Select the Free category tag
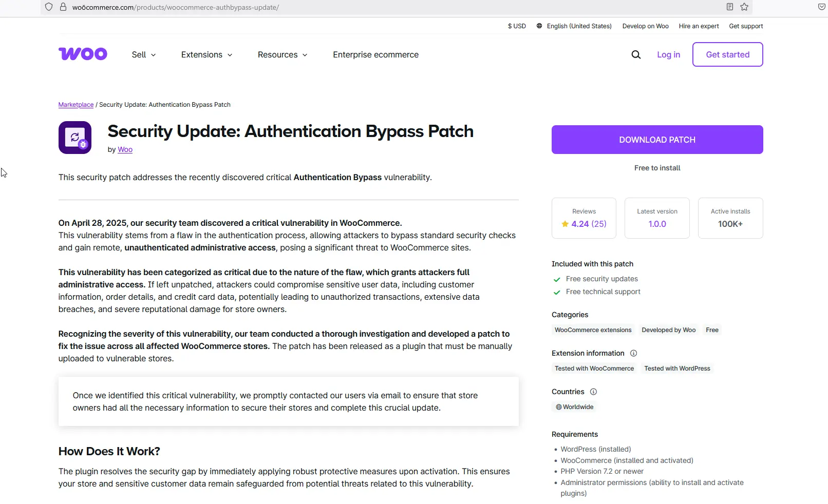 click(712, 330)
